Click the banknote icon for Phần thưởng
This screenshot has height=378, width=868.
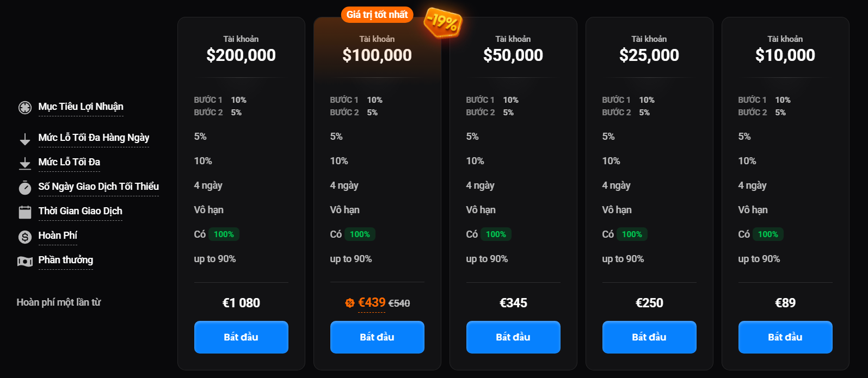click(25, 261)
